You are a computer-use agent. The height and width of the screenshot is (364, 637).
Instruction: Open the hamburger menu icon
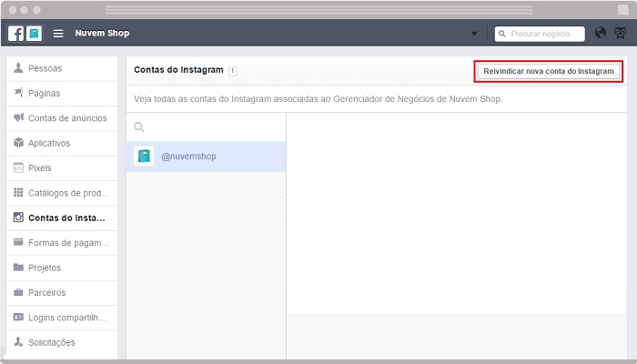[58, 34]
